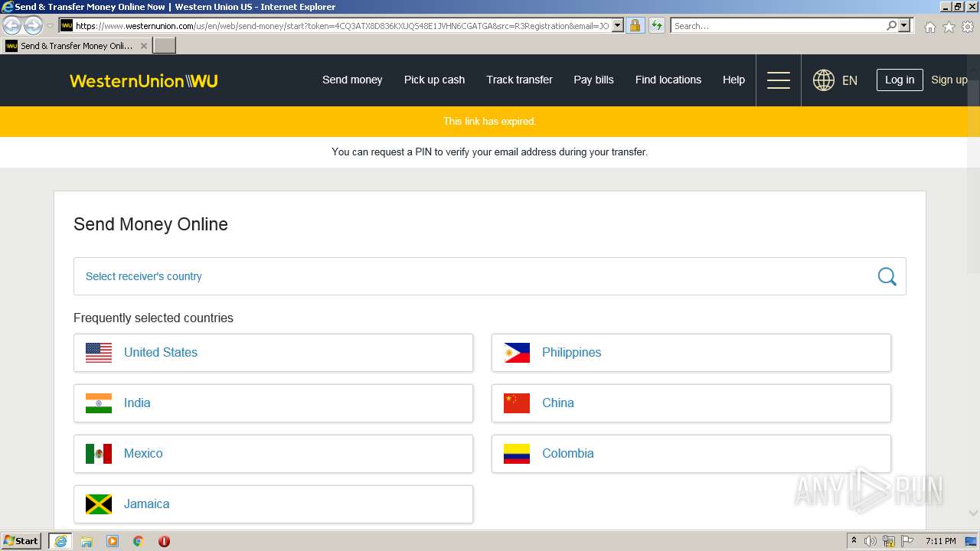
Task: Open the Find locations menu item
Action: click(668, 80)
